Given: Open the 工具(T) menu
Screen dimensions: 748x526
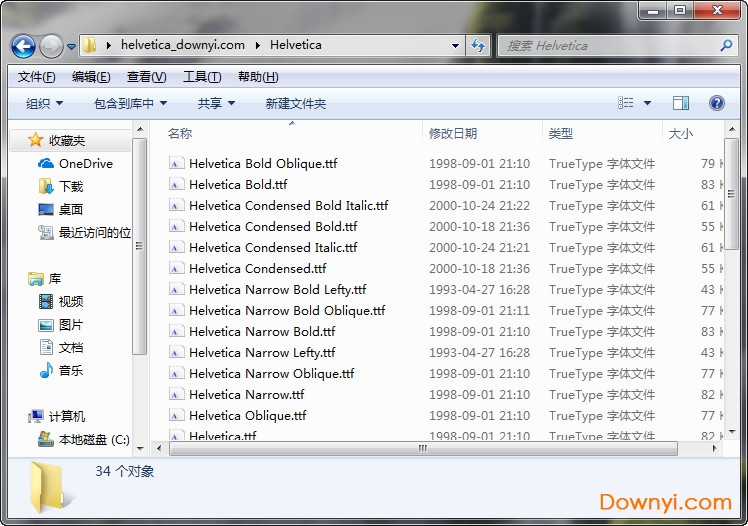Looking at the screenshot, I should point(202,77).
